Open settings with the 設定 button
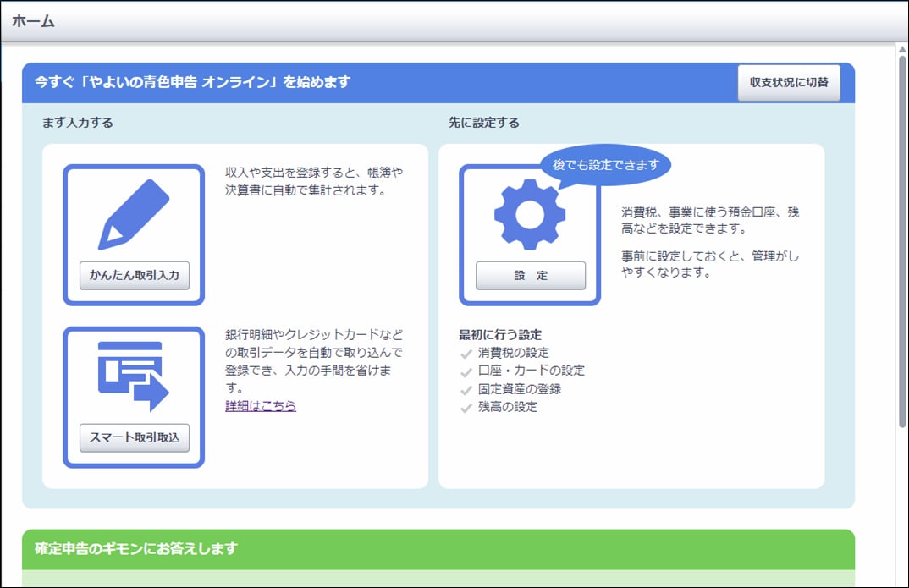Screen dimensions: 909x588 pos(530,276)
